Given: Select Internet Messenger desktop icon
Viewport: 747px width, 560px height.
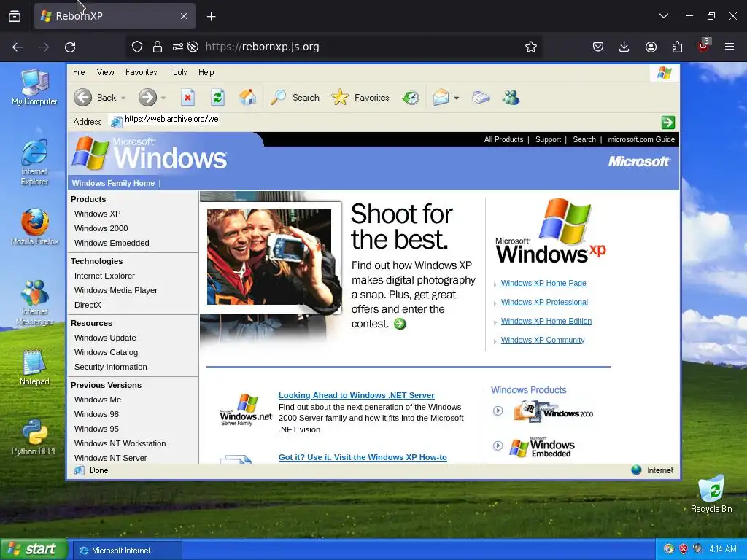Looking at the screenshot, I should pos(34,303).
